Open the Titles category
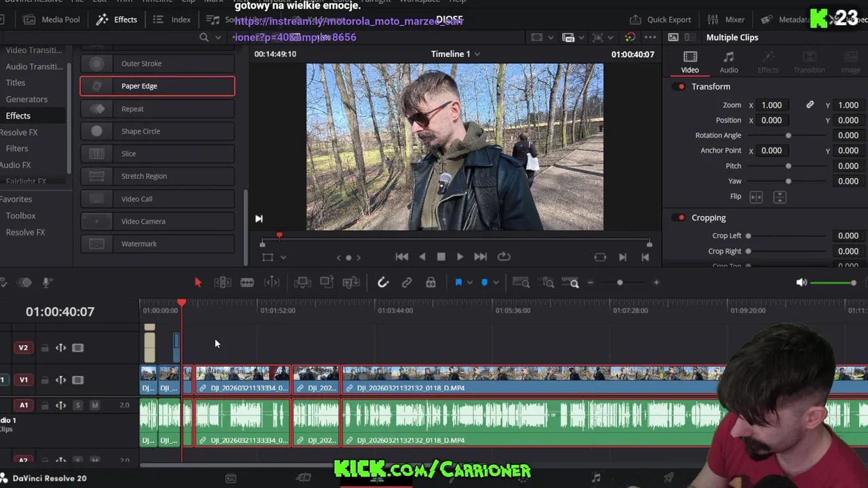868x488 pixels. (x=16, y=83)
